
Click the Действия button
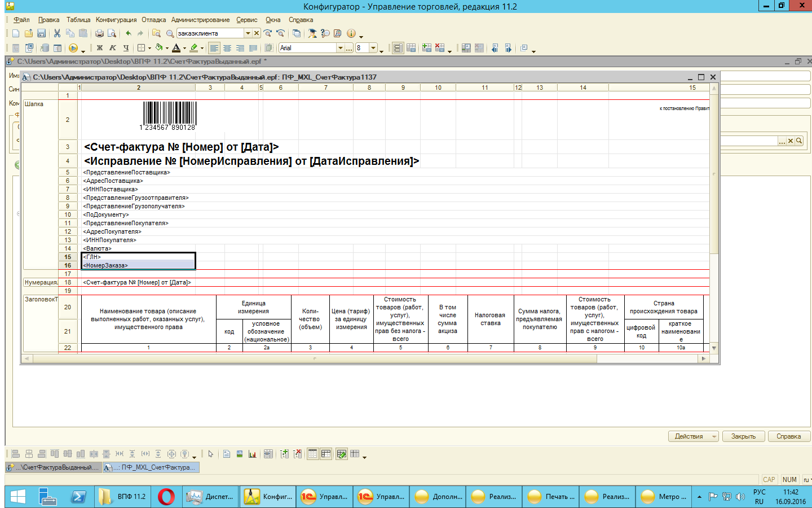[x=689, y=436]
